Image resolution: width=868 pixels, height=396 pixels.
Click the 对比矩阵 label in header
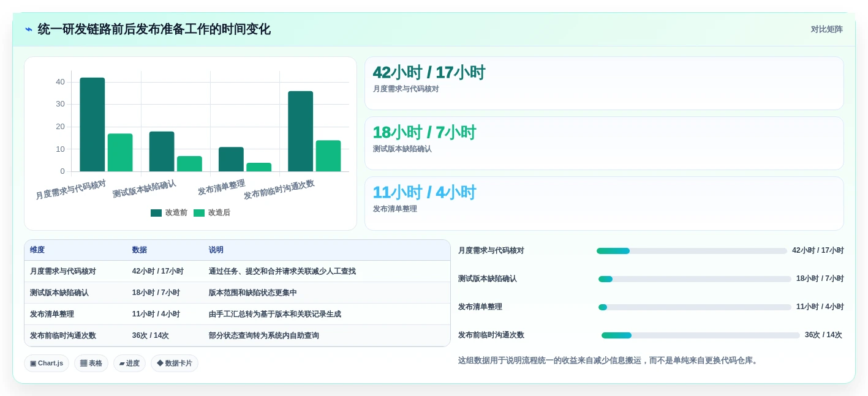coord(826,29)
